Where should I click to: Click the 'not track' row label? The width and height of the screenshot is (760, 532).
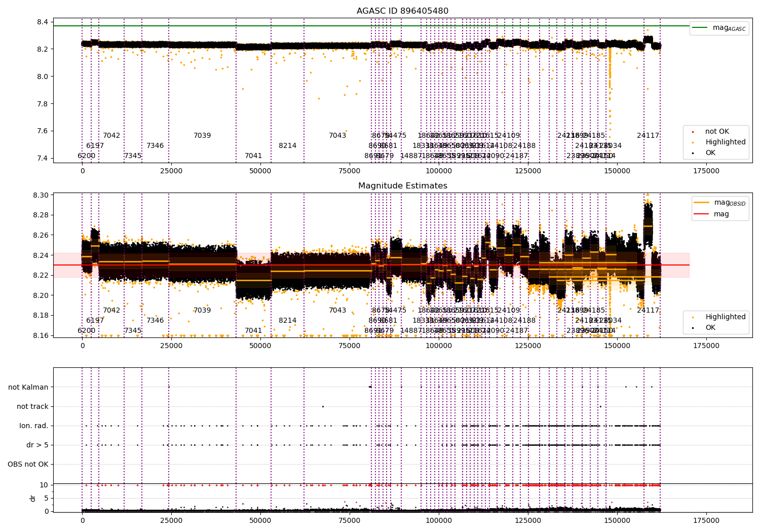(32, 406)
